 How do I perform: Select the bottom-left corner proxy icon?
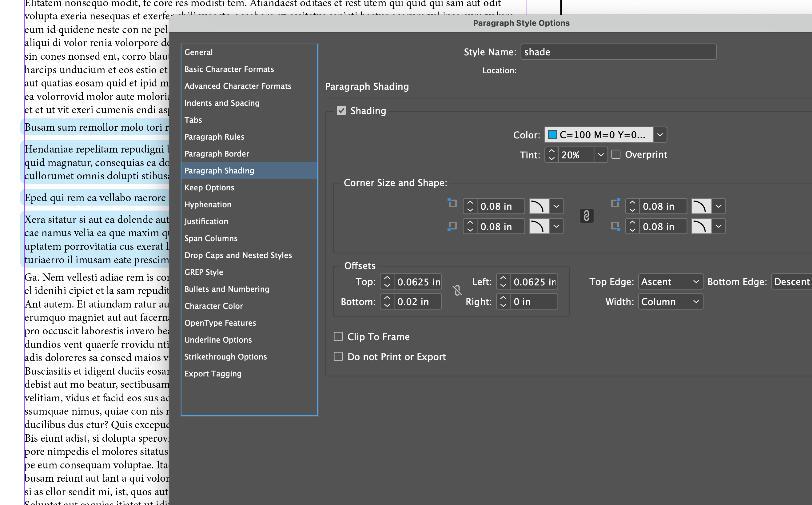452,226
